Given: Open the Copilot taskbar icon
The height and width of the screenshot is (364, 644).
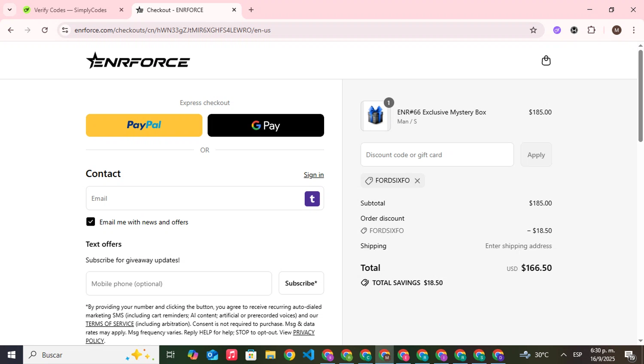Looking at the screenshot, I should [x=193, y=355].
